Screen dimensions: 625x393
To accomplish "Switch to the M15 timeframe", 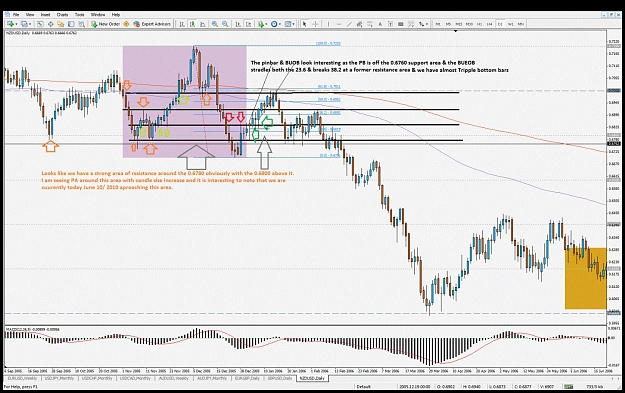I will [x=459, y=24].
